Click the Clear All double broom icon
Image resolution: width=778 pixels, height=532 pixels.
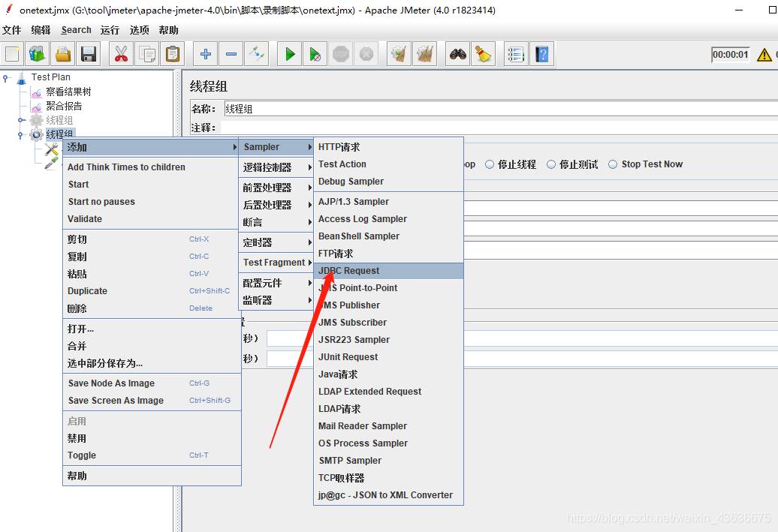point(425,54)
